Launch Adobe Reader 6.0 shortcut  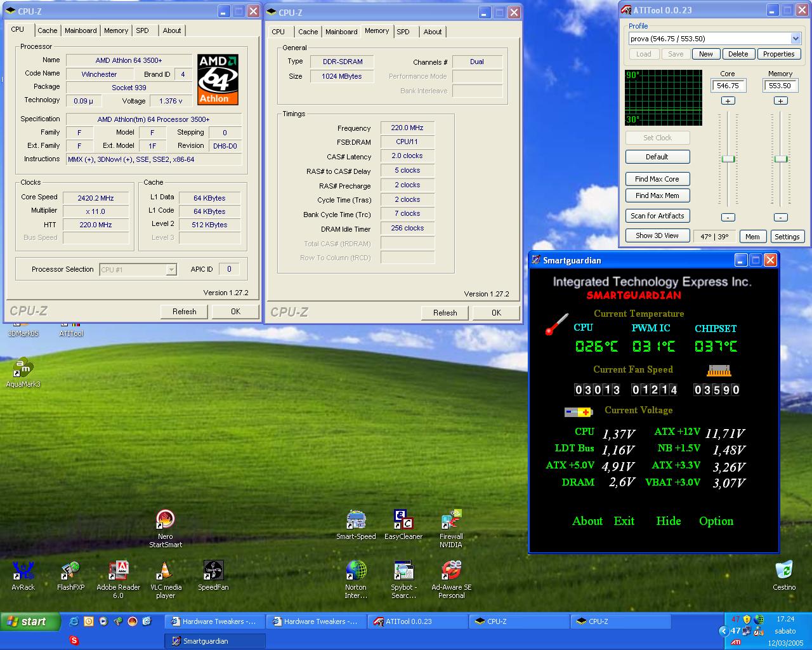pyautogui.click(x=119, y=580)
